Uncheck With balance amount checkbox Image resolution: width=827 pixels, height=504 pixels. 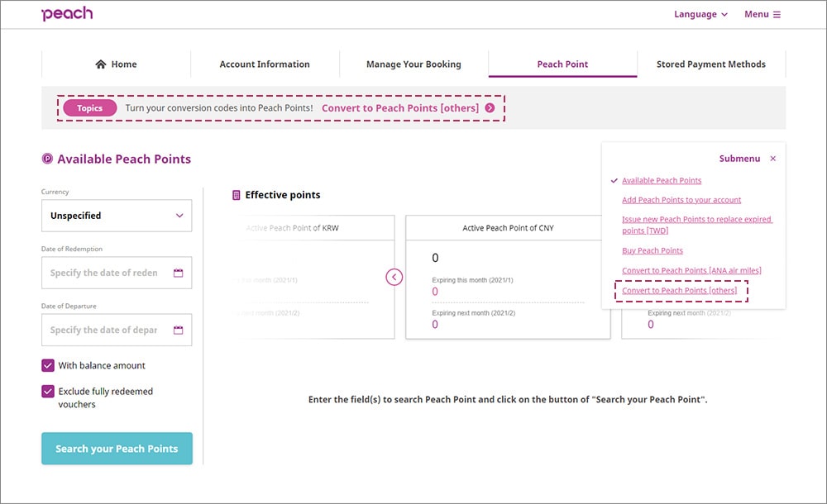tap(48, 365)
